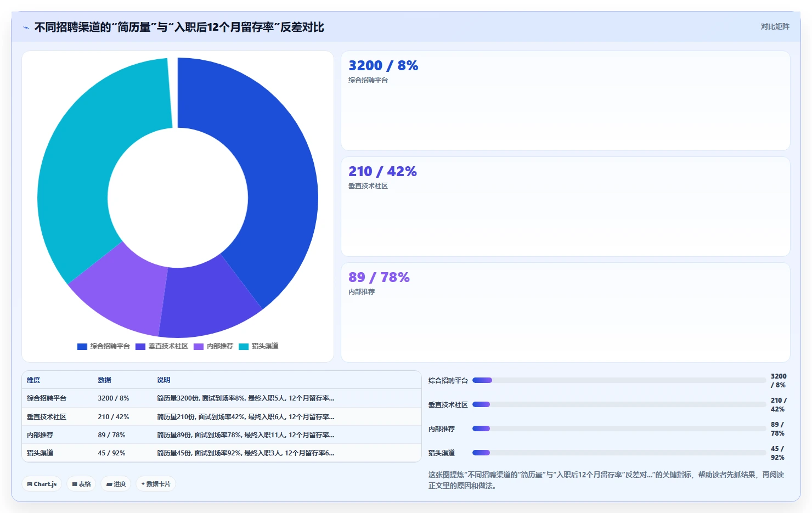This screenshot has height=513, width=812.
Task: Click the 89 / 78% table cell
Action: [111, 435]
